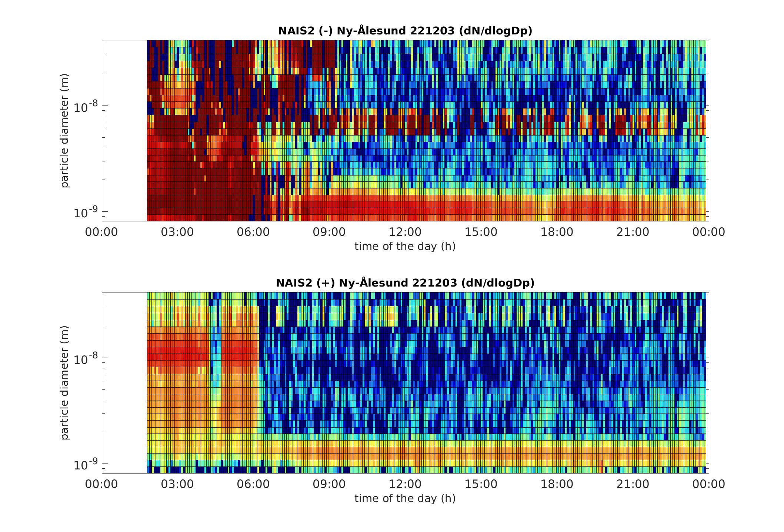The height and width of the screenshot is (532, 784).
Task: Click the '15:00' tick label under the bottom plot
Action: click(x=481, y=484)
